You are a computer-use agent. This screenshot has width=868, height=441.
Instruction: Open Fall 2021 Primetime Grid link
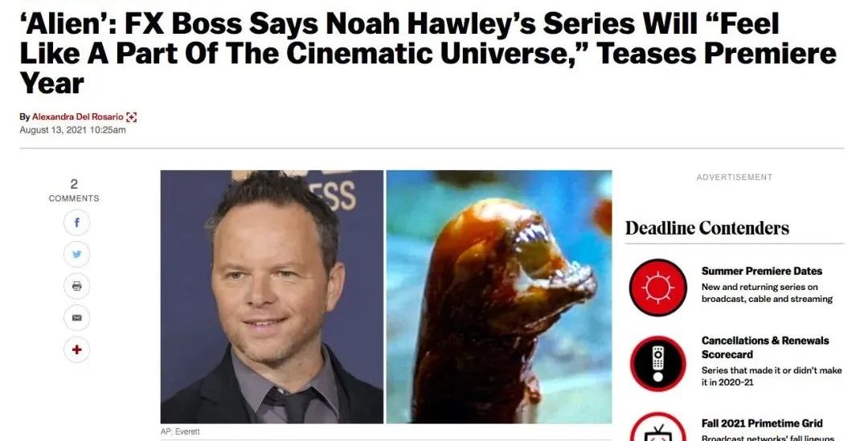(x=762, y=423)
